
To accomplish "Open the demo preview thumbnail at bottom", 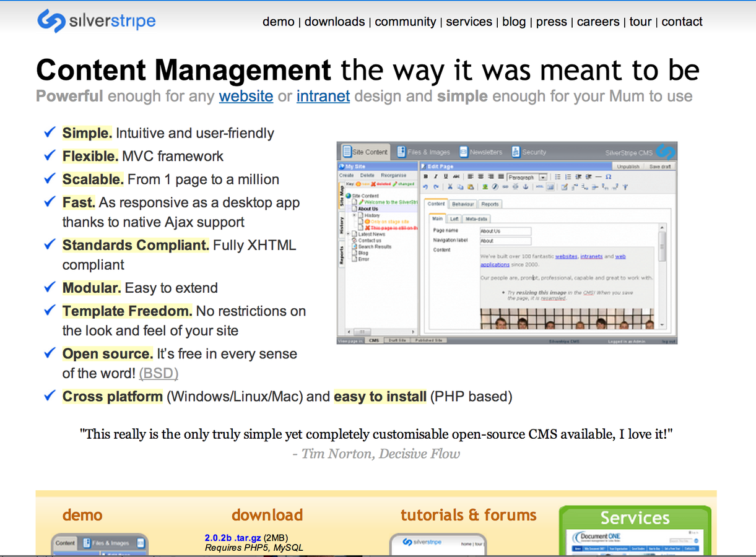I will (x=99, y=545).
